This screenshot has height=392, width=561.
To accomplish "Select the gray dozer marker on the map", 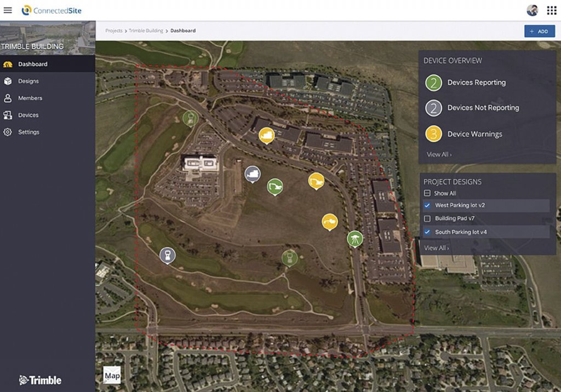I will [253, 175].
